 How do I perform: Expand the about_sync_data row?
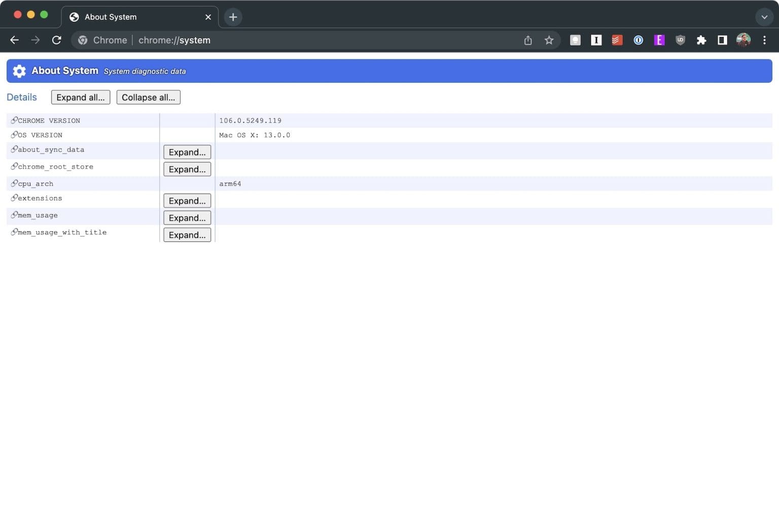[187, 152]
